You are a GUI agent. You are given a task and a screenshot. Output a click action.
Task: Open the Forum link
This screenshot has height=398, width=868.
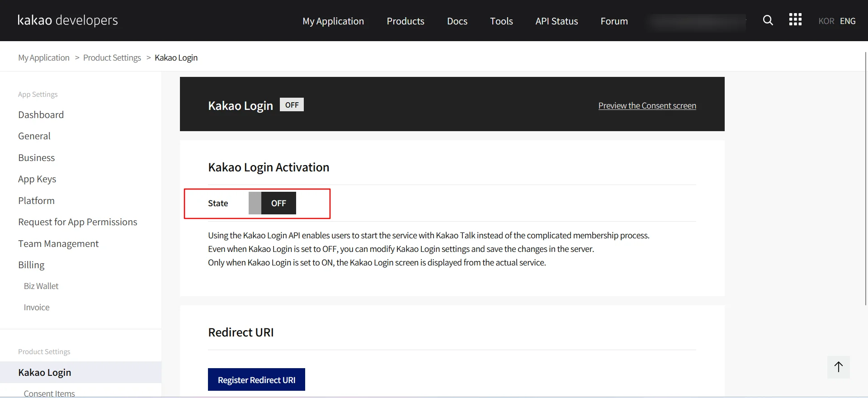click(614, 21)
